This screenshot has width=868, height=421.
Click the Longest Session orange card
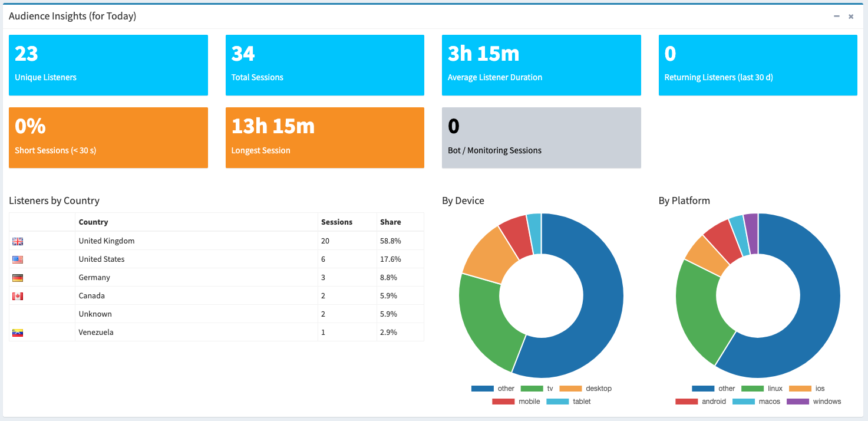point(325,137)
